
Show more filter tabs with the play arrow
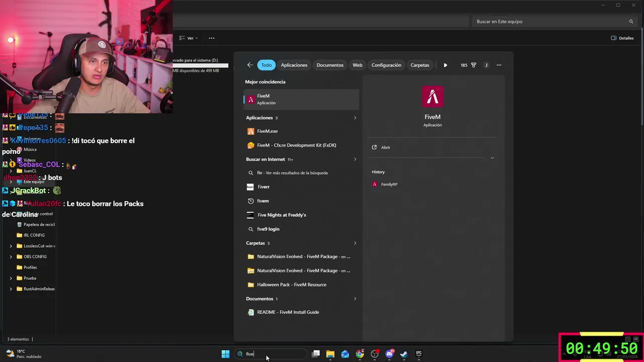point(445,65)
